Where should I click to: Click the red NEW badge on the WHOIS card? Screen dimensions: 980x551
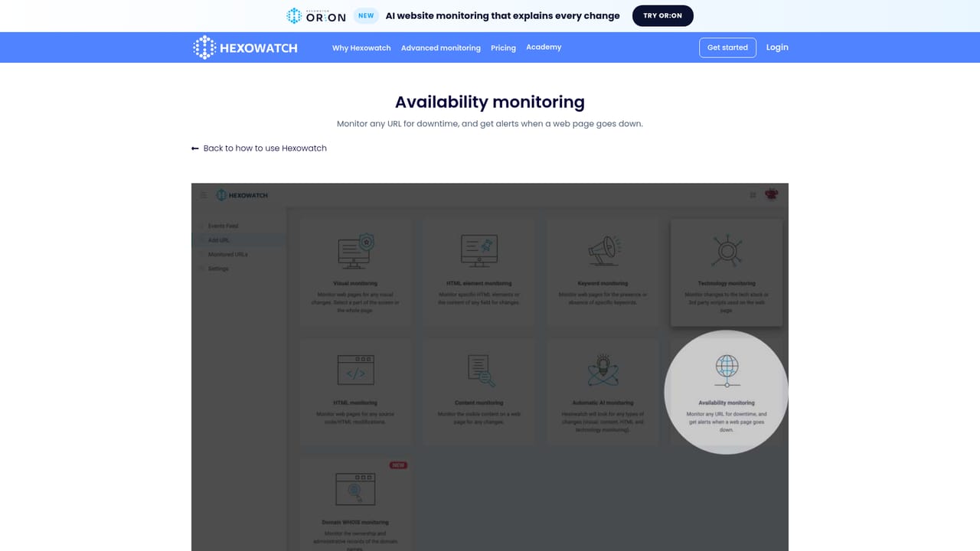point(398,465)
